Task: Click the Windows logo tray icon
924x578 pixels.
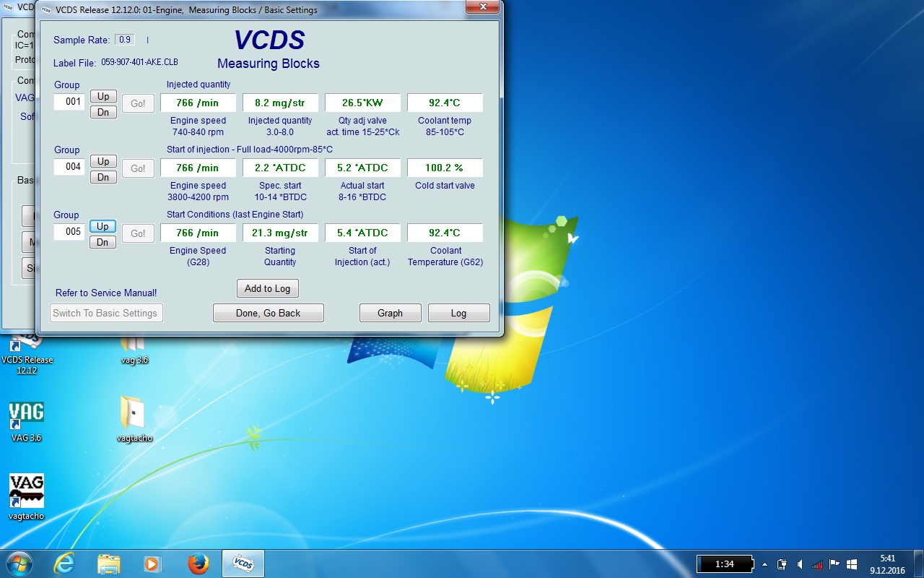Action: (x=852, y=564)
